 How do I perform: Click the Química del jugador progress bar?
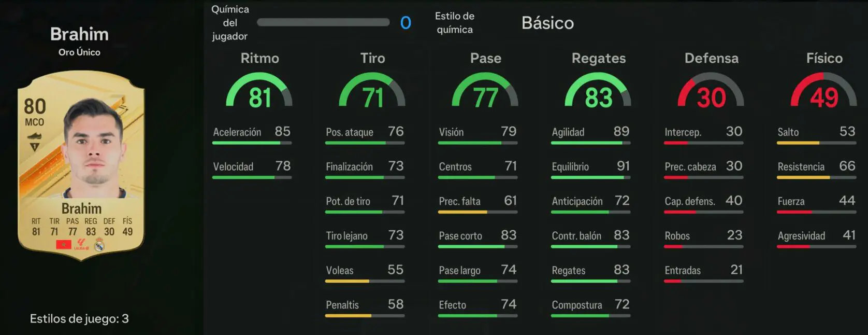click(x=323, y=22)
